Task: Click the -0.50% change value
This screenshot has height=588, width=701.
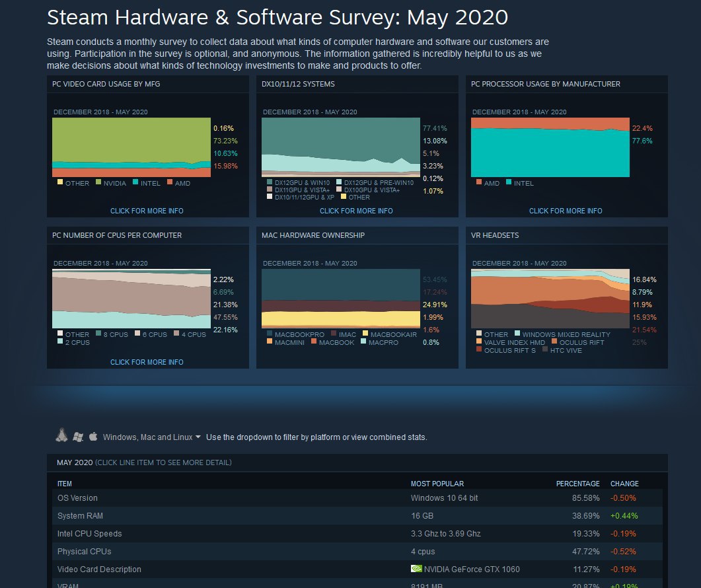Action: coord(623,497)
